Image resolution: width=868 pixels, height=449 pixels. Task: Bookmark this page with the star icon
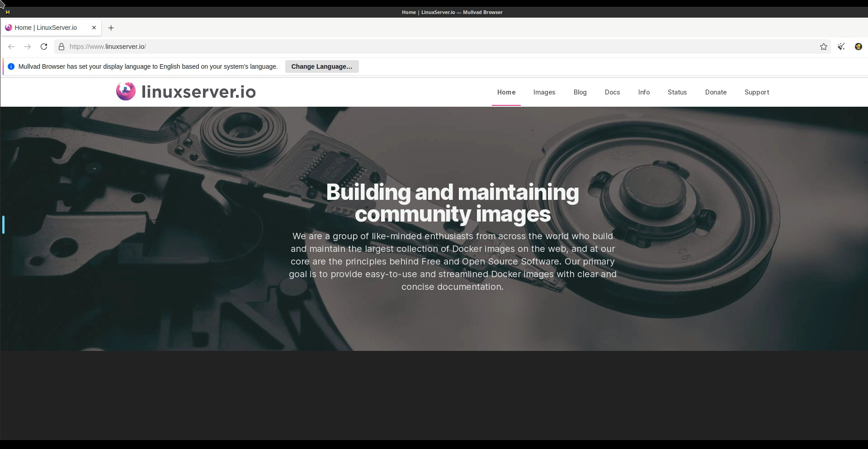click(823, 47)
